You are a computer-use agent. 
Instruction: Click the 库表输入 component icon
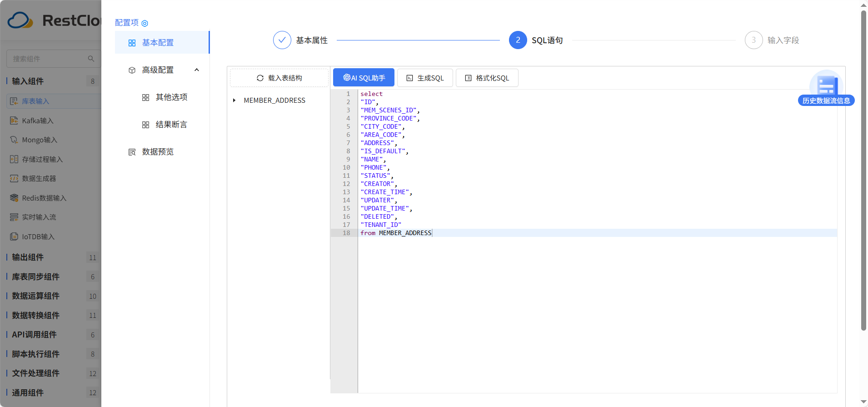point(14,101)
